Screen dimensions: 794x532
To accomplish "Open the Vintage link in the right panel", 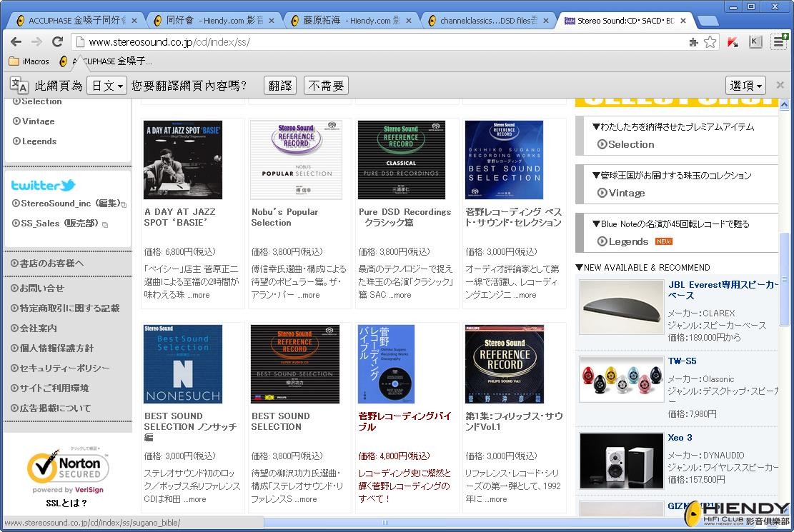I will coord(621,193).
